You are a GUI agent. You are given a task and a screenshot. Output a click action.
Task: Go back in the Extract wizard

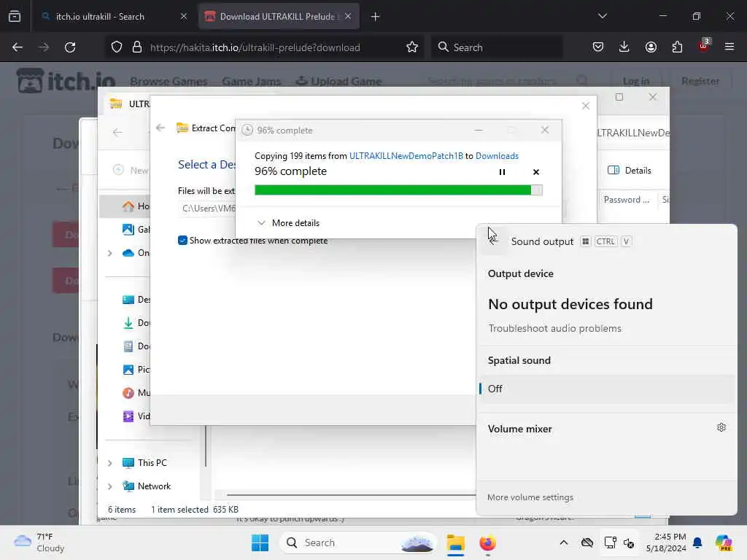[160, 128]
